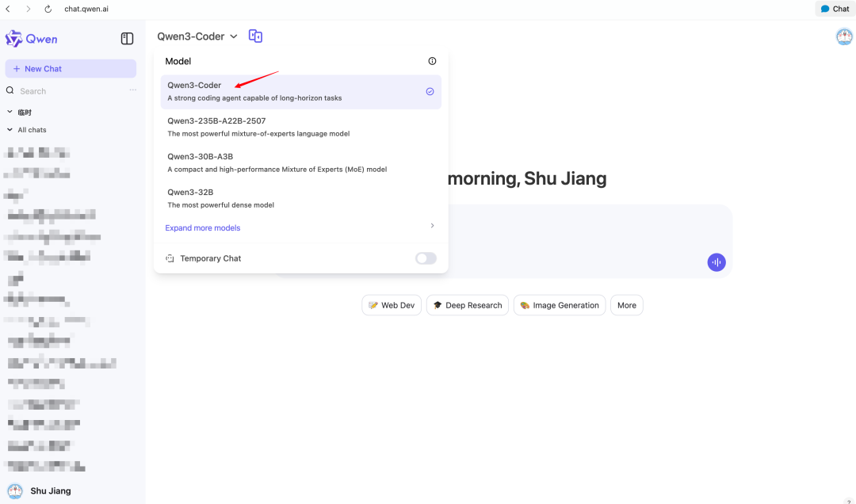This screenshot has height=504, width=856.
Task: Click the Temporary Chat icon
Action: click(170, 258)
